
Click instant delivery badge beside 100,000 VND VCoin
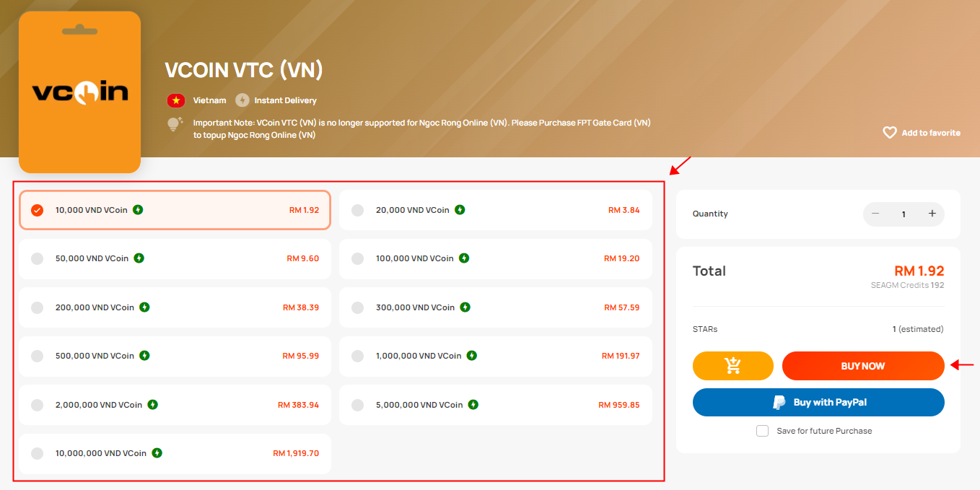pyautogui.click(x=464, y=258)
